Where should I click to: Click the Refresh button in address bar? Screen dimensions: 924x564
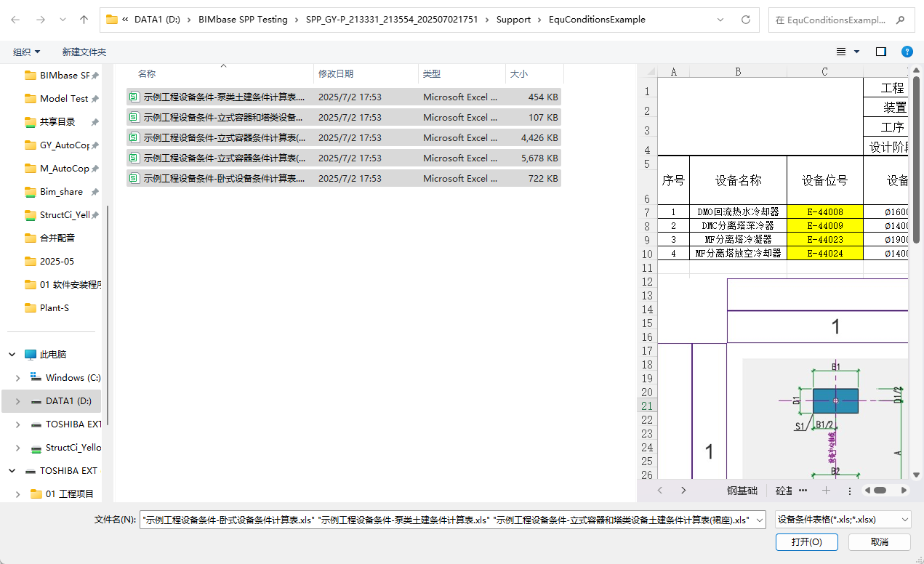click(x=745, y=20)
